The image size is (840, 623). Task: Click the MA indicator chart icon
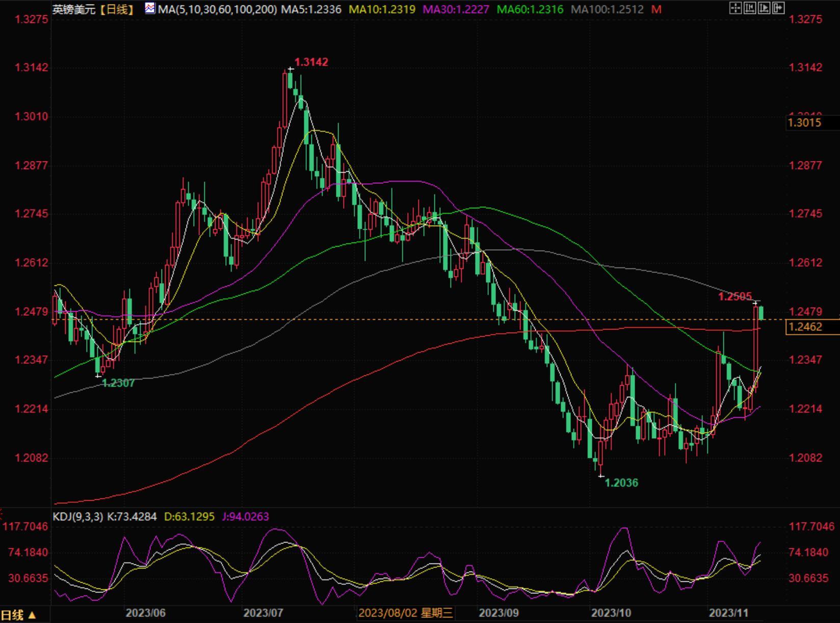(150, 8)
